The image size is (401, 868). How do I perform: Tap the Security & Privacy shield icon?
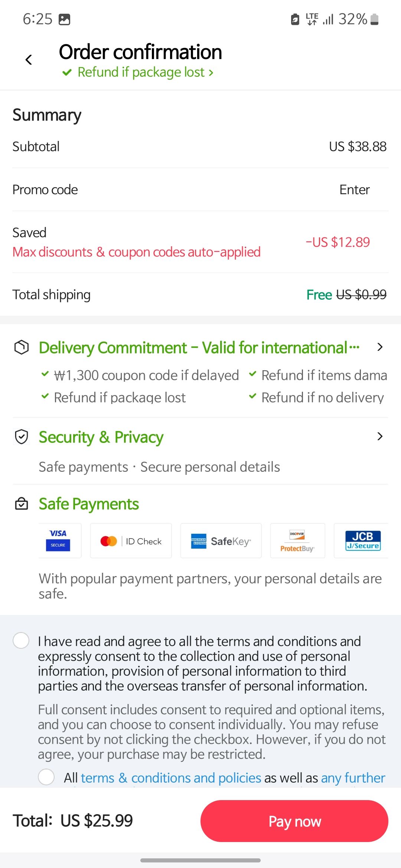click(22, 437)
